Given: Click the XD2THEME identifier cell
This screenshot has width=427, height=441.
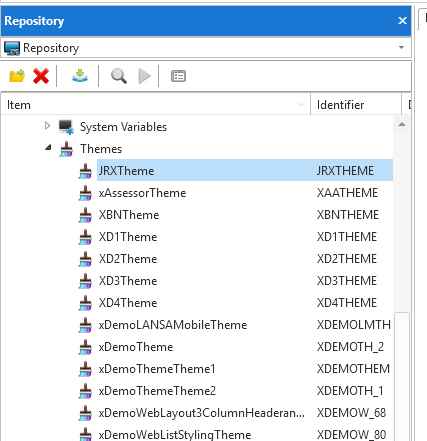Looking at the screenshot, I should [347, 259].
